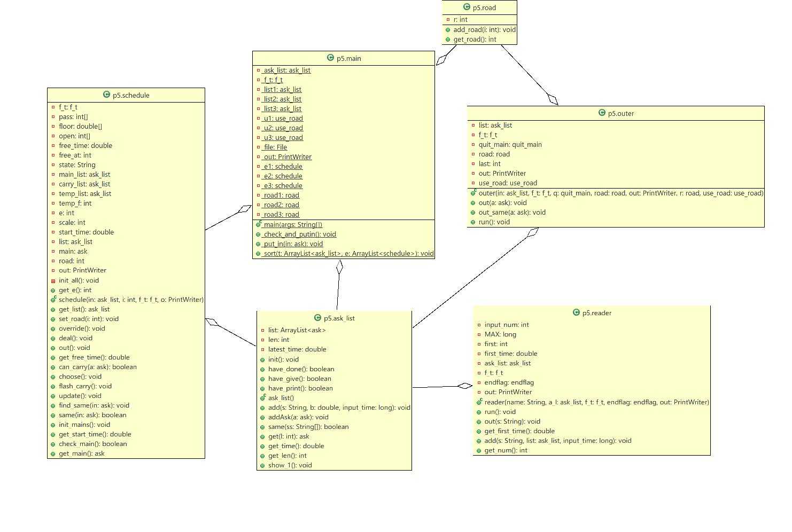
Task: Click the public method icon of get_road
Action: 448,40
